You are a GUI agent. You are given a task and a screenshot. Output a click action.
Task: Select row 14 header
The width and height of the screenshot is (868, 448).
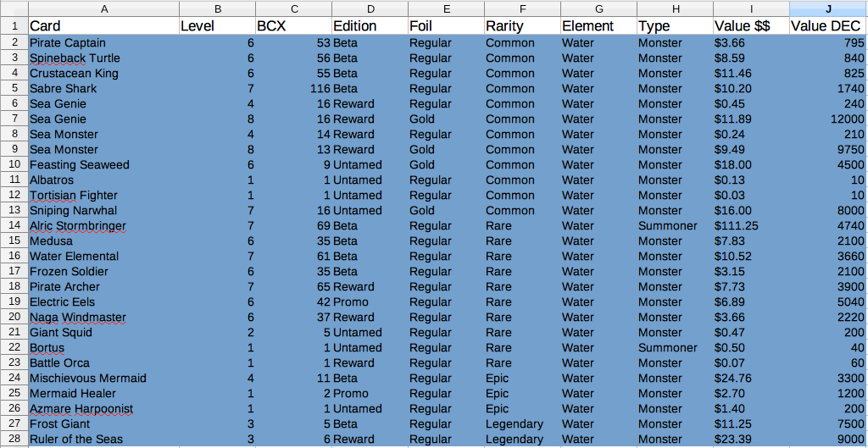14,225
